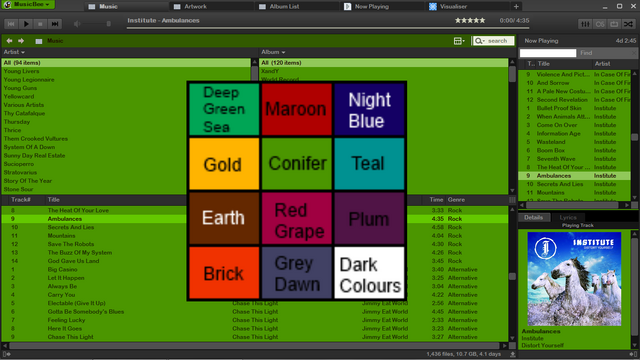Select 'Violence And Pict...' in Now Playing list
Viewport: 640px width, 360px height.
click(563, 75)
